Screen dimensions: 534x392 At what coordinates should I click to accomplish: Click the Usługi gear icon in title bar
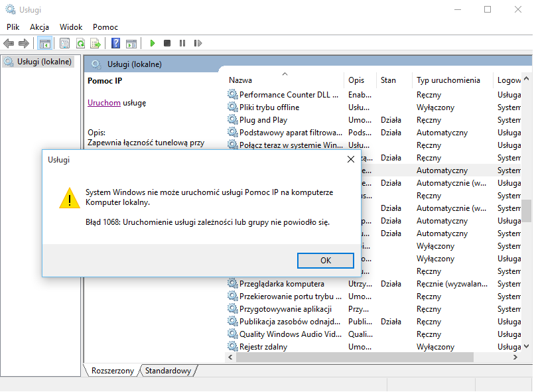point(11,9)
